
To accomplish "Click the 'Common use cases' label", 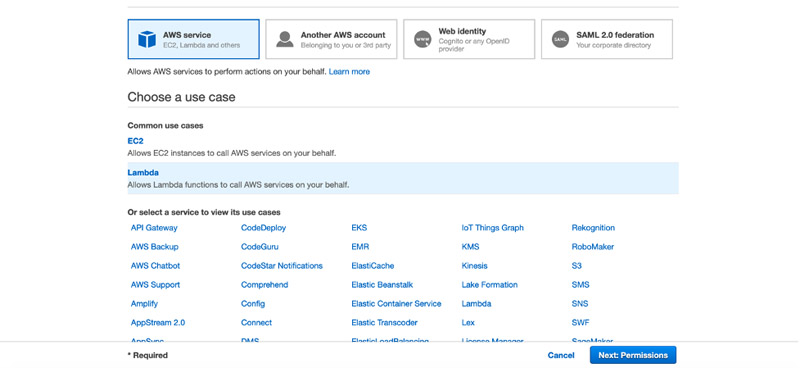I will click(x=165, y=126).
